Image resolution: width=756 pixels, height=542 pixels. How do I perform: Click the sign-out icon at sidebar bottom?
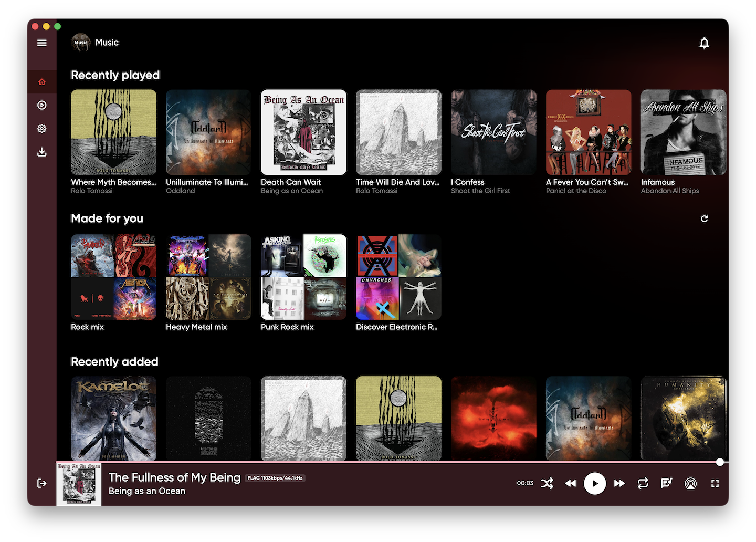[42, 483]
